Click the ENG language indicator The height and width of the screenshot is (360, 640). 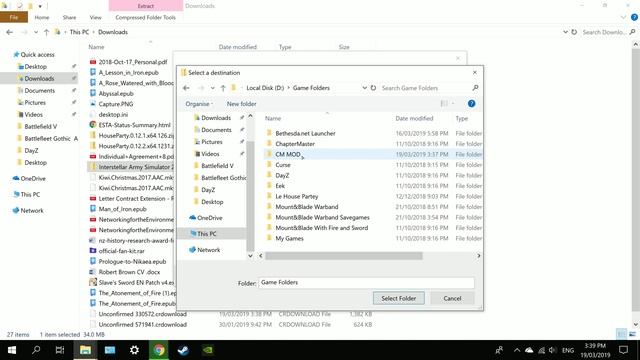pos(568,350)
